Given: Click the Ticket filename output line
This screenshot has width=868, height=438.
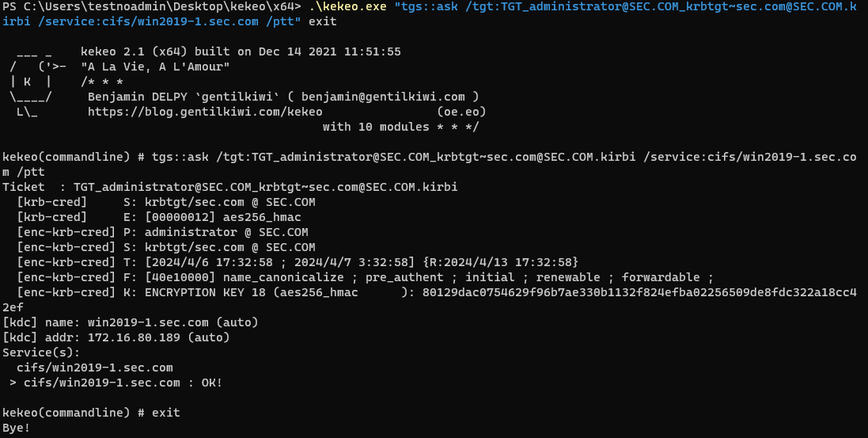Looking at the screenshot, I should pyautogui.click(x=229, y=187).
